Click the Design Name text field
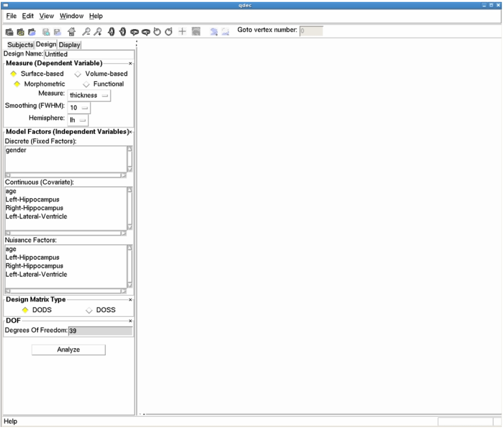Screen dimensions: 504x430 (x=89, y=54)
